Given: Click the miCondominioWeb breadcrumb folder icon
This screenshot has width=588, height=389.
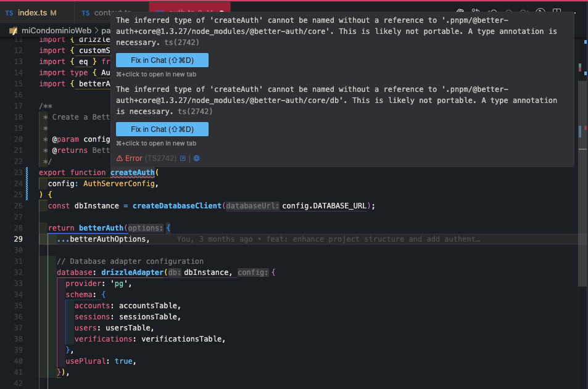Looking at the screenshot, I should (x=13, y=31).
